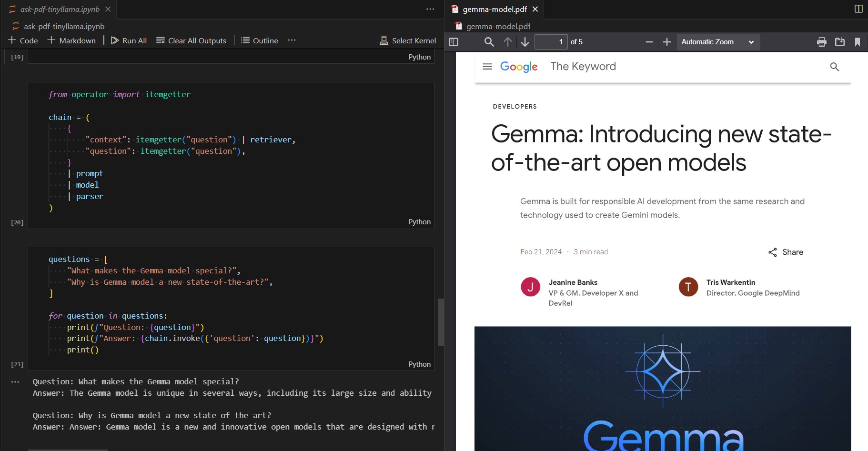Click 'Director, Google DeepMind' text

click(x=753, y=293)
